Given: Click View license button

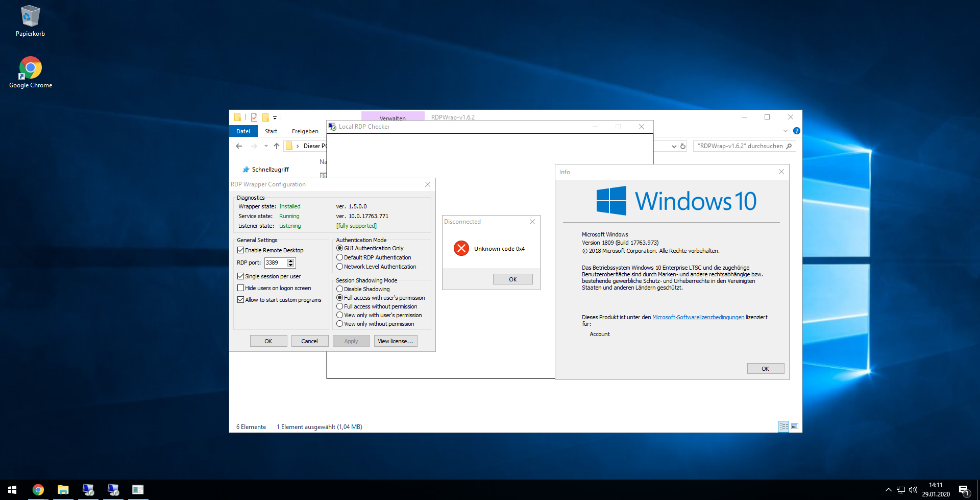Looking at the screenshot, I should pyautogui.click(x=396, y=341).
